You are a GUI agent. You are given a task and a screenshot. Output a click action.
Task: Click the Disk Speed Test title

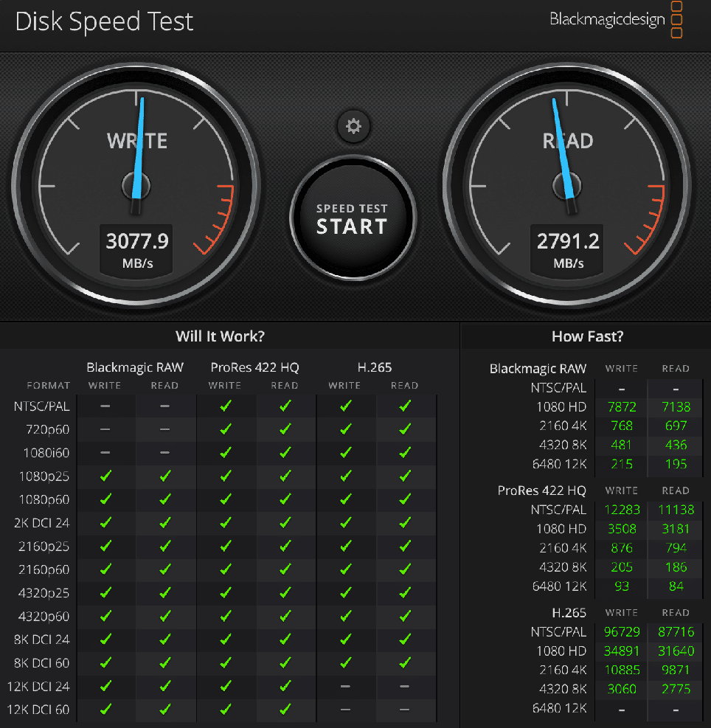pyautogui.click(x=105, y=21)
